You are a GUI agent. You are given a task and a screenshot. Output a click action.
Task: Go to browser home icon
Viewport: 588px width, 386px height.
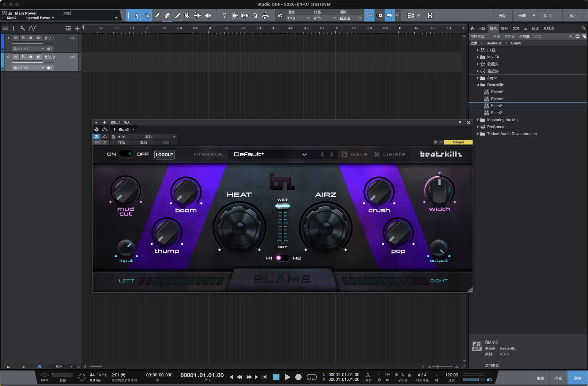[472, 28]
